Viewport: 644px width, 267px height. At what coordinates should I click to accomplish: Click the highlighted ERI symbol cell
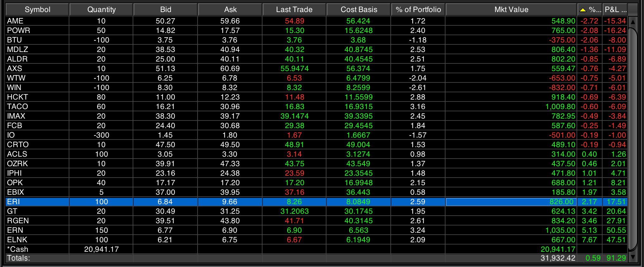(37, 202)
